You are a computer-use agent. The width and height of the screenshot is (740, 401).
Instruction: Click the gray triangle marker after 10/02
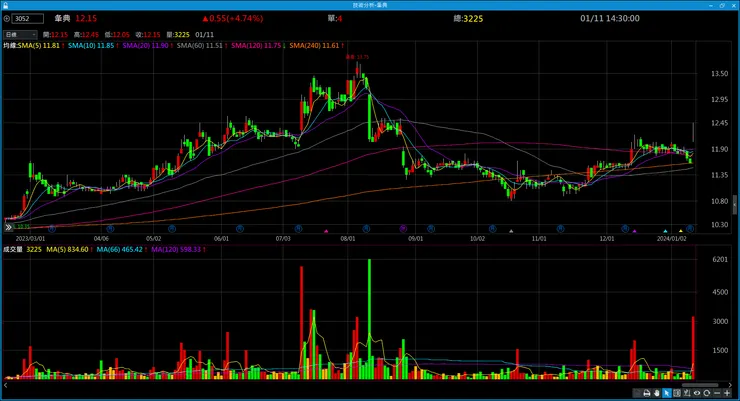[x=511, y=231]
